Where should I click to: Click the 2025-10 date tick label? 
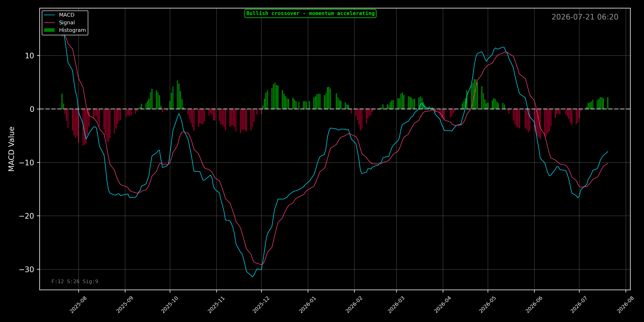tap(170, 304)
